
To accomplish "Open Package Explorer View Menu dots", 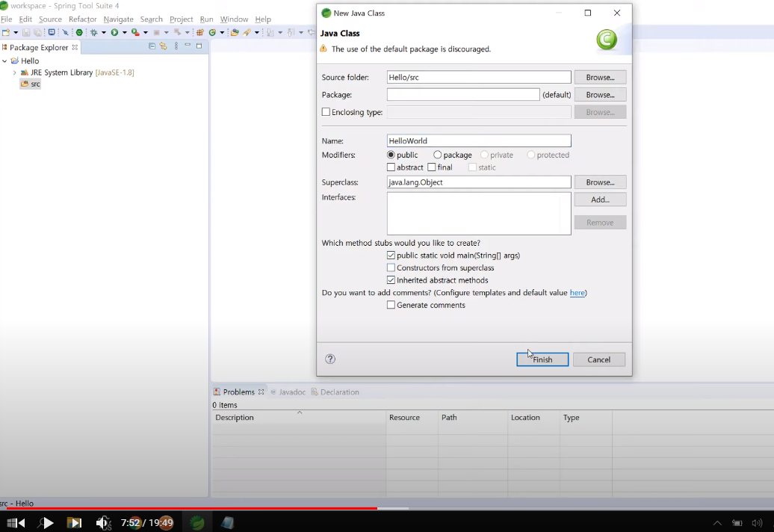I will tap(176, 46).
